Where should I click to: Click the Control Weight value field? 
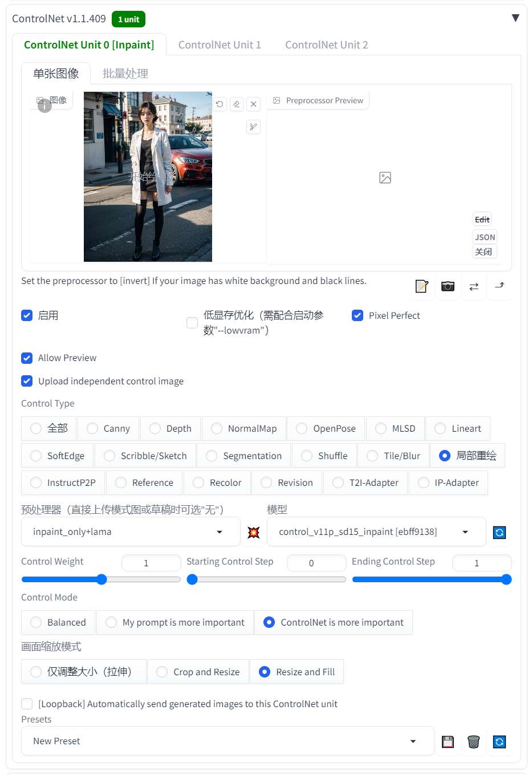151,563
